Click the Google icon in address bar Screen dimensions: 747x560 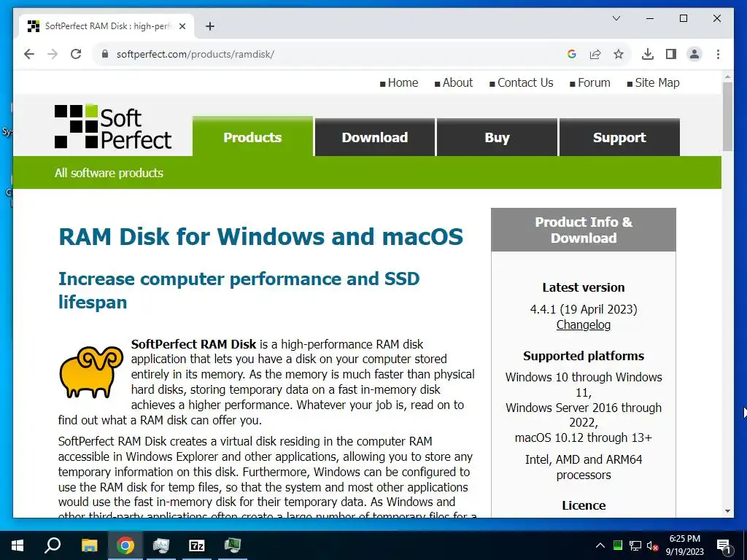(x=572, y=54)
